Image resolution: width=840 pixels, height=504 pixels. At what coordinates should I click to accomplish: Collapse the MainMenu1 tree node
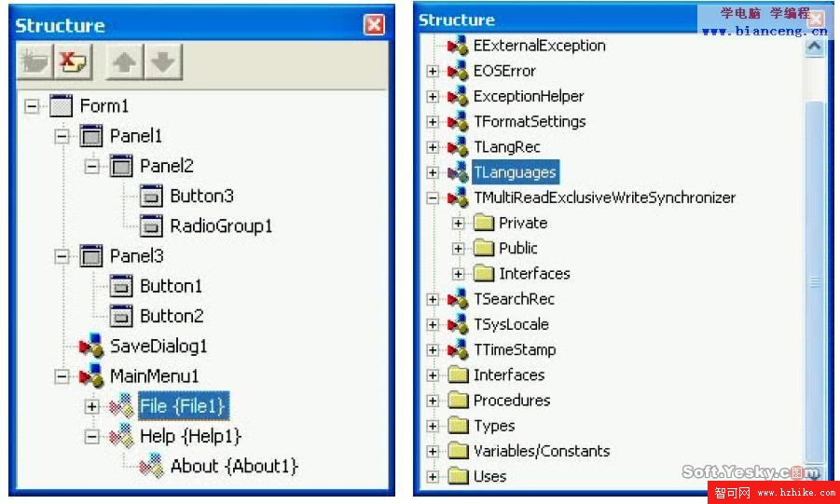(62, 376)
